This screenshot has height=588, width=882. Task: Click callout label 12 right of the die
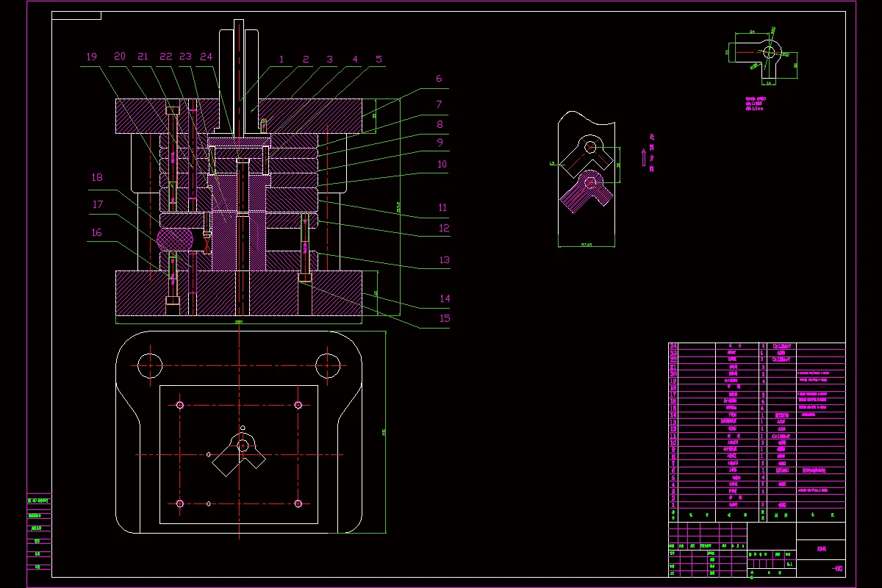443,228
